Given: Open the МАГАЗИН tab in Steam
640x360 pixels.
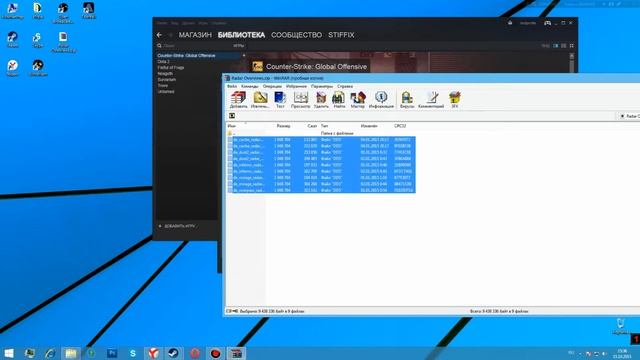Looking at the screenshot, I should [195, 35].
